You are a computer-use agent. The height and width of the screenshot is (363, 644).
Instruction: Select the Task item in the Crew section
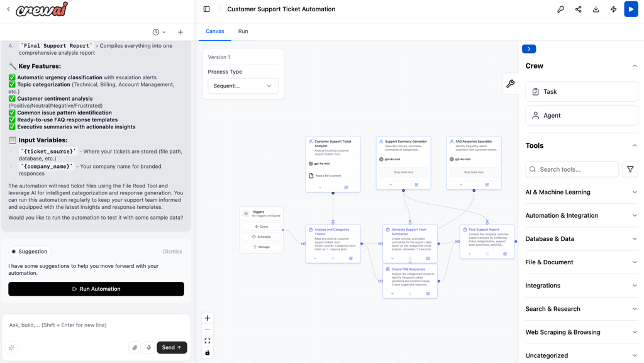[582, 92]
